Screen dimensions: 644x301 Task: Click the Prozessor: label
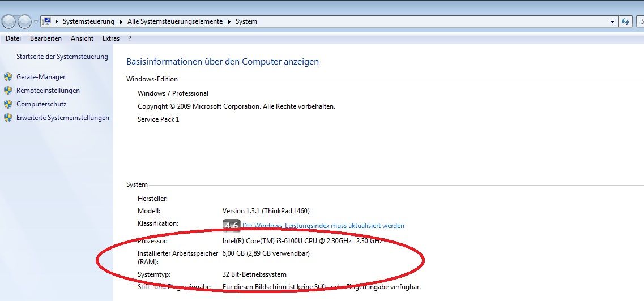tap(152, 241)
